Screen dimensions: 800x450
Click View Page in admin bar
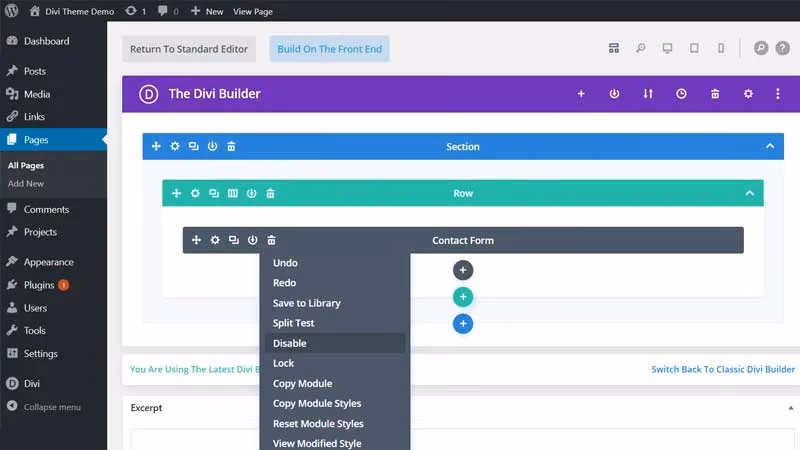click(x=253, y=11)
